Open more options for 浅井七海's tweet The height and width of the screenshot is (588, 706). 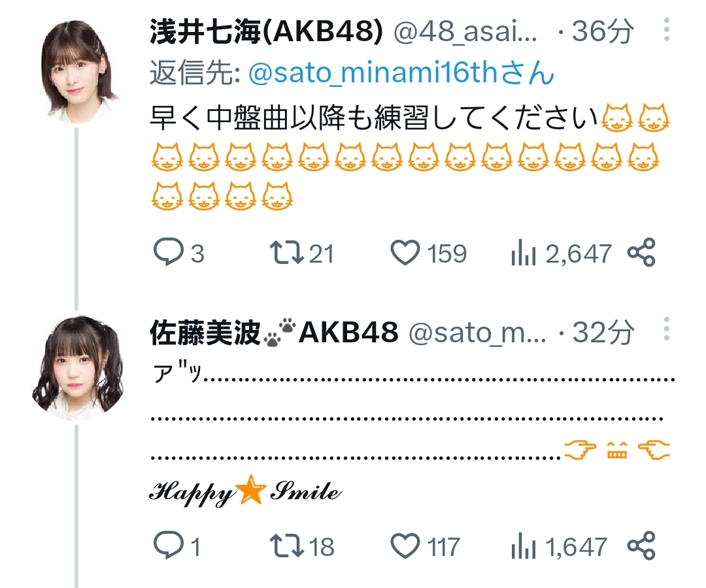(667, 29)
